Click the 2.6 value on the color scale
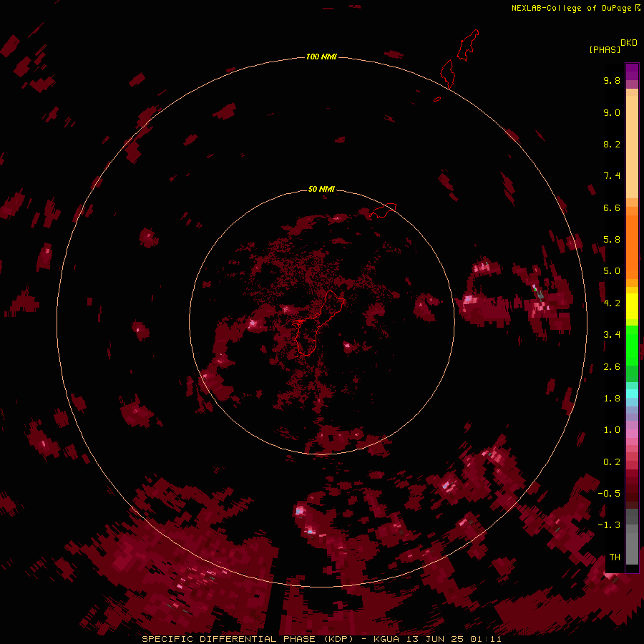644x644 pixels. pyautogui.click(x=612, y=367)
